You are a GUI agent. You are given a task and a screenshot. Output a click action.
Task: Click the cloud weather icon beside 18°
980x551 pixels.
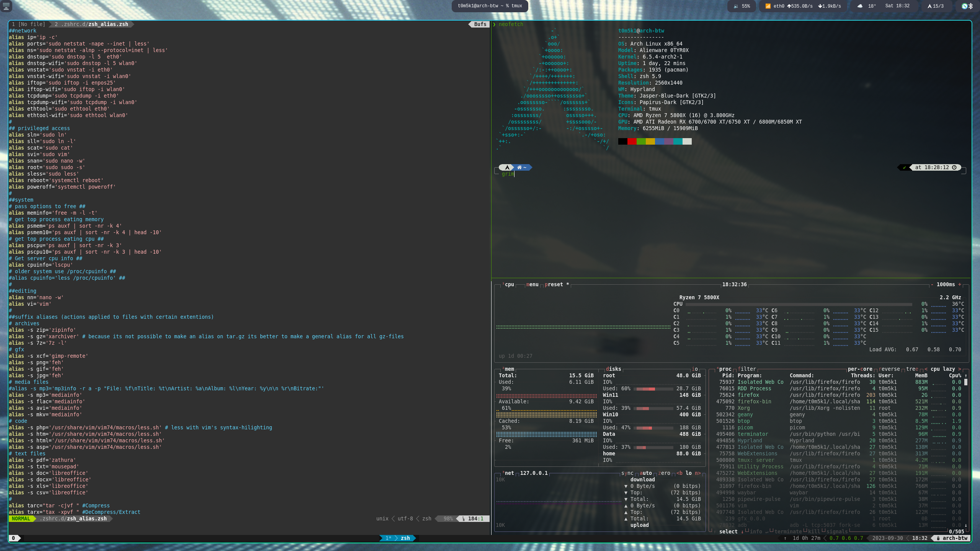pyautogui.click(x=860, y=6)
